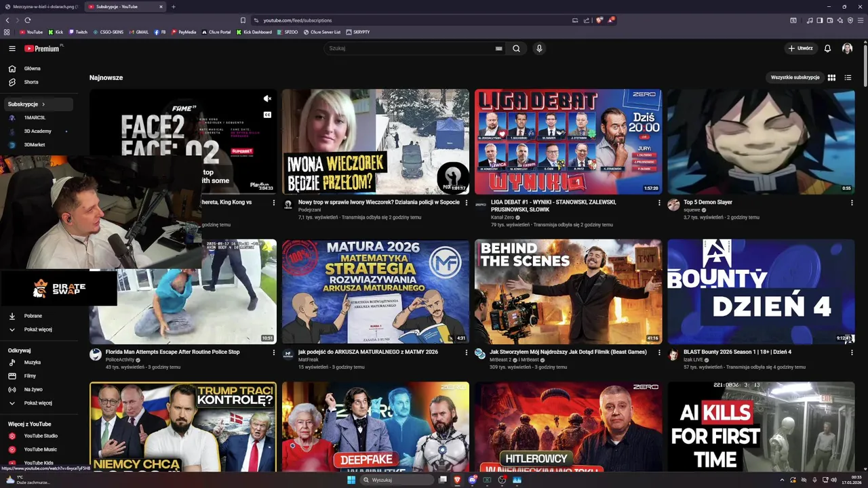
Task: Start voice search with microphone icon
Action: (x=539, y=48)
